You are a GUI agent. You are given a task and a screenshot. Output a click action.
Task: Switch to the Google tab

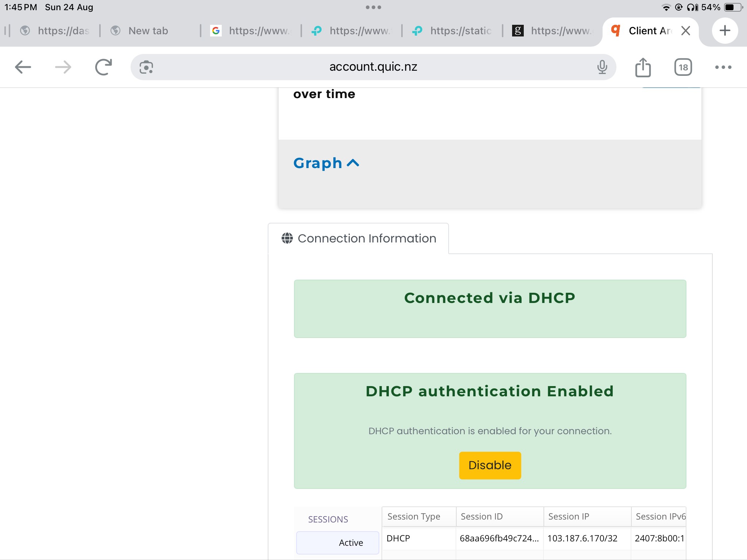pyautogui.click(x=250, y=31)
